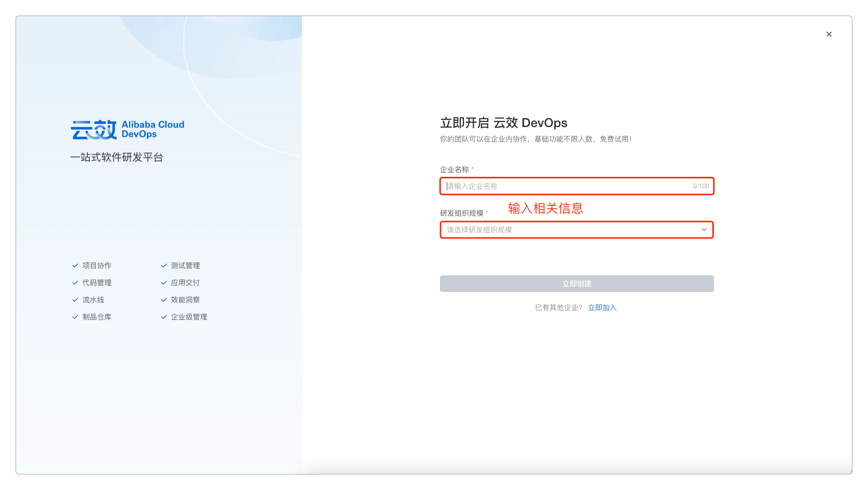Click the team collaboration free trial subtitle
868x490 pixels.
(536, 139)
